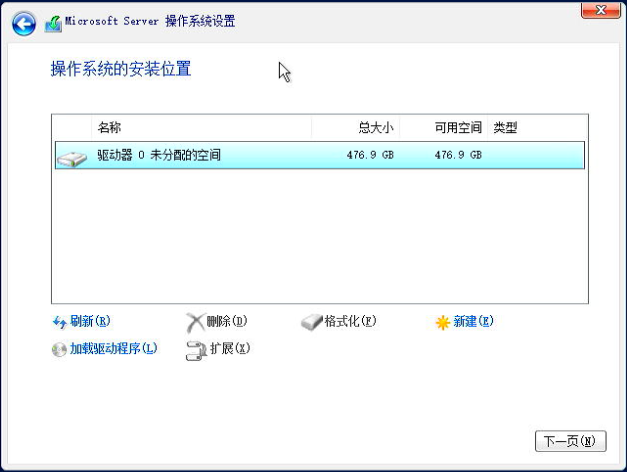
Task: Click the free space value 476.9 GB
Action: coord(458,155)
